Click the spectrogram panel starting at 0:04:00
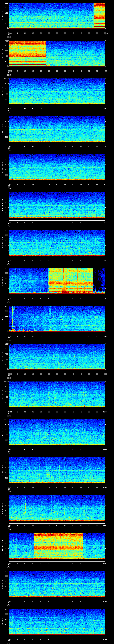This screenshot has height=644, width=114. pos(57,205)
